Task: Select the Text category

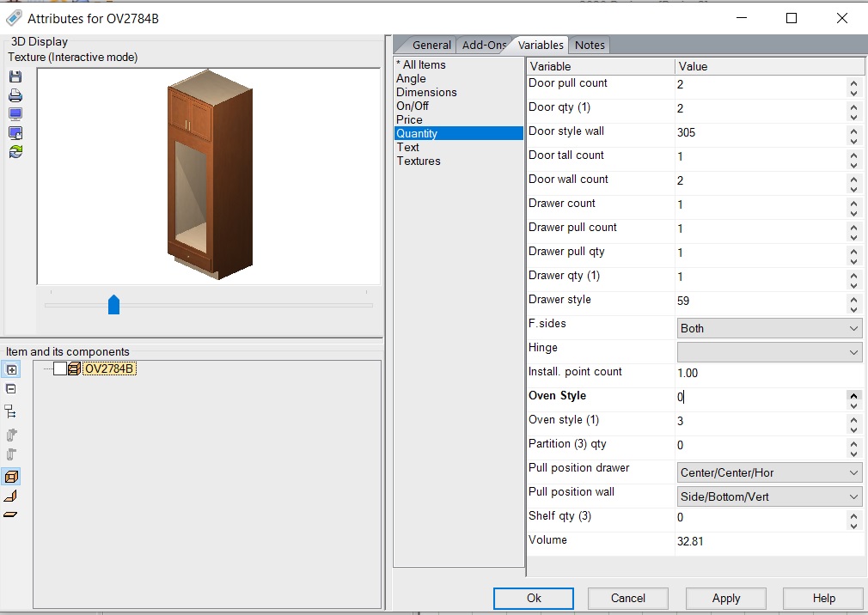Action: (407, 147)
